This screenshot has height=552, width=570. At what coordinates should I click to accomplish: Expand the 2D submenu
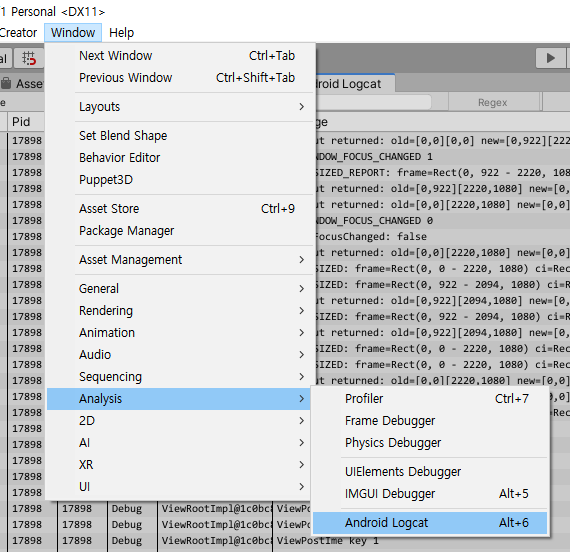click(x=178, y=421)
